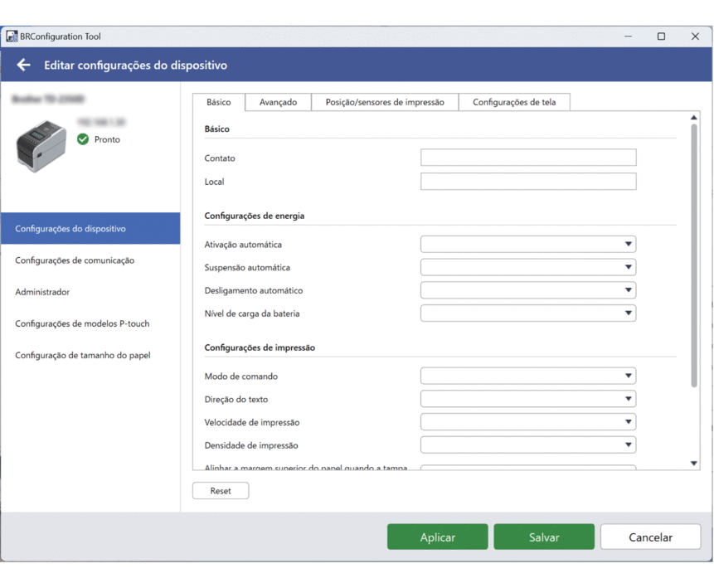
Task: Open the Velocidade de impressão dropdown
Action: pos(527,422)
